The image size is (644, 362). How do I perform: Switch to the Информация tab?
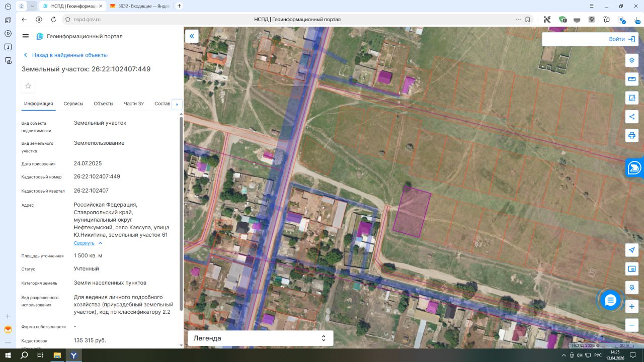click(38, 104)
